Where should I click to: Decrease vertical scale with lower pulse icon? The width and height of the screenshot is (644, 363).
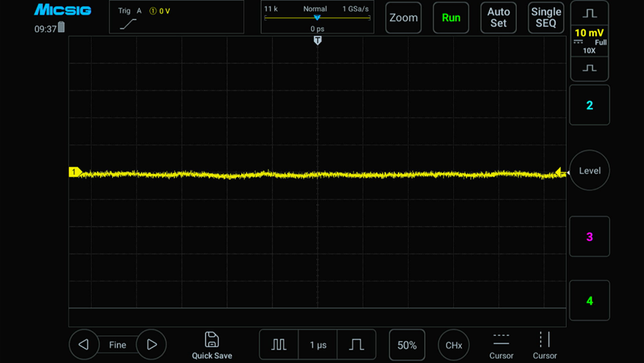pyautogui.click(x=589, y=69)
